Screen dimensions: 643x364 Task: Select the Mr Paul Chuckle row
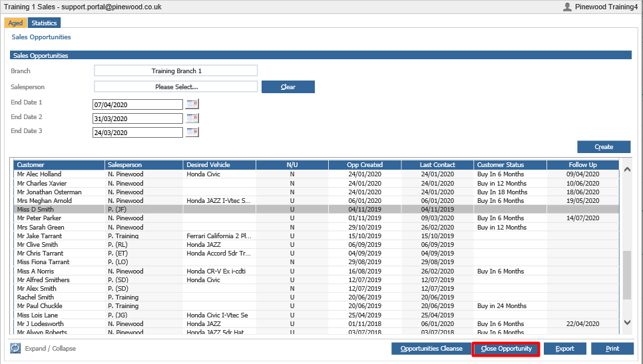tap(316, 306)
